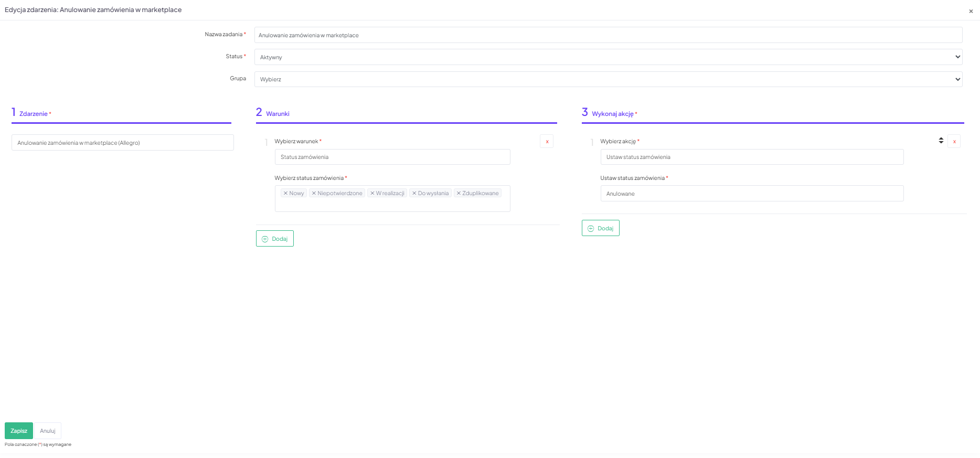Screen dimensions: 980x458
Task: Remove the 'Nowy' status tag
Action: tap(285, 194)
